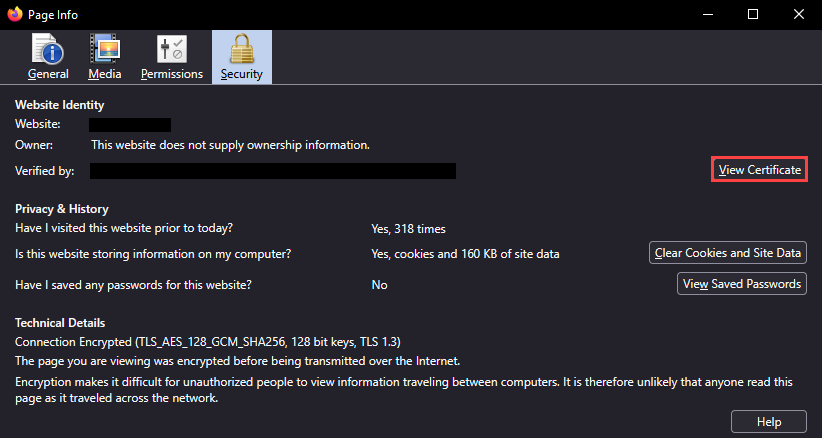The height and width of the screenshot is (438, 822).
Task: Select the redacted Website value field
Action: tap(130, 124)
